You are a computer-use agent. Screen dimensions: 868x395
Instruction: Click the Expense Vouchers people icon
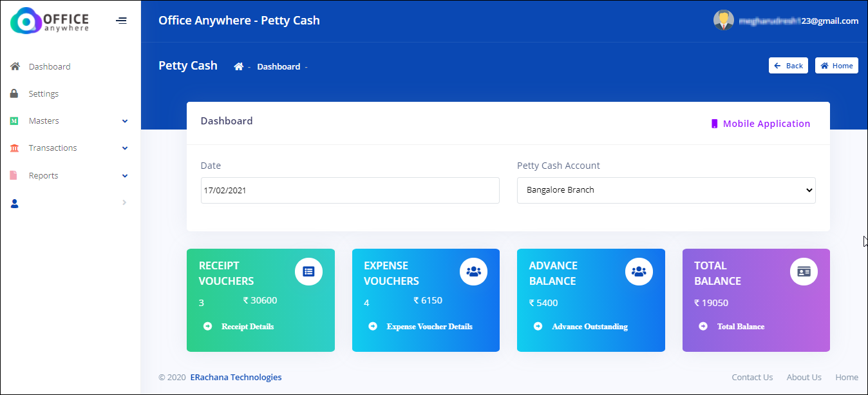[x=473, y=272]
